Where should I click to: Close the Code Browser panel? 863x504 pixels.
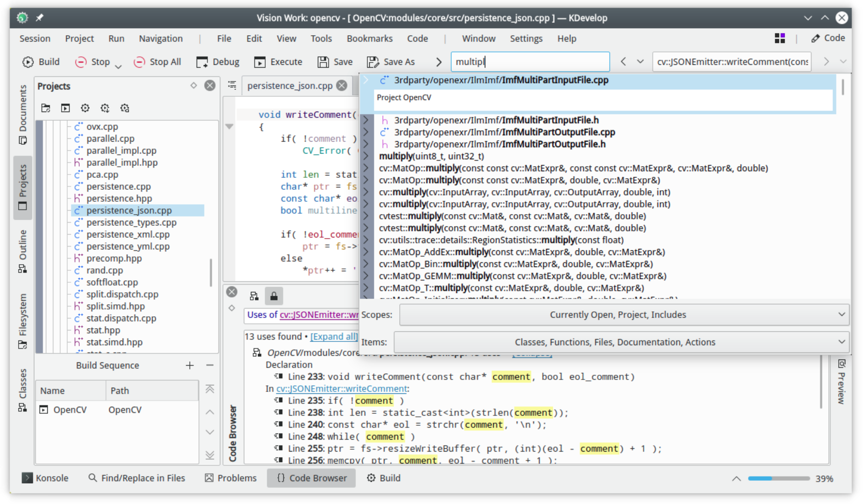pyautogui.click(x=232, y=292)
